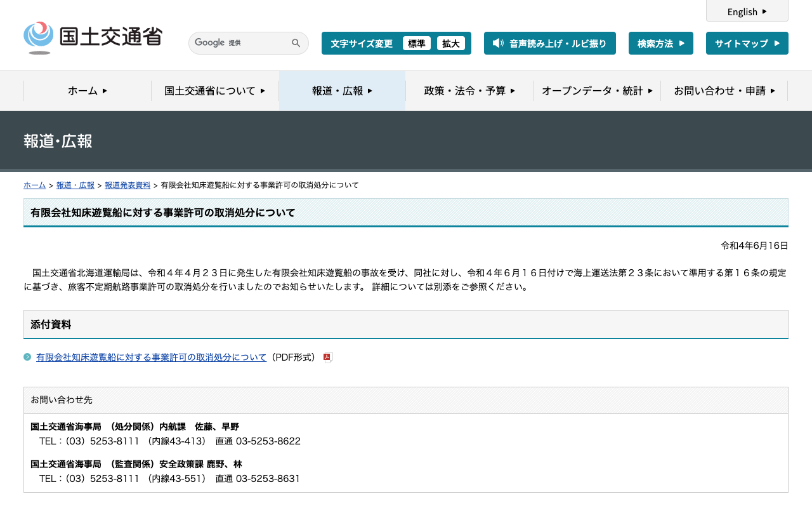Click the PDF icon beside the attachment
Screen dimensions: 812x508
click(328, 358)
